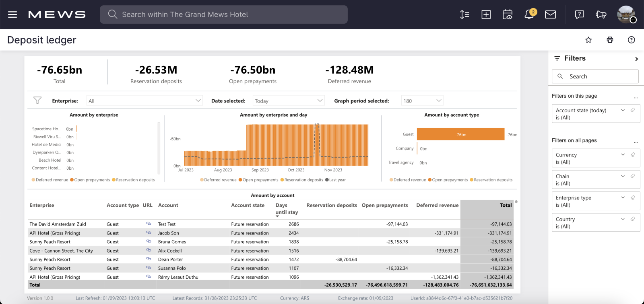Open the hamburger main menu

(x=12, y=14)
